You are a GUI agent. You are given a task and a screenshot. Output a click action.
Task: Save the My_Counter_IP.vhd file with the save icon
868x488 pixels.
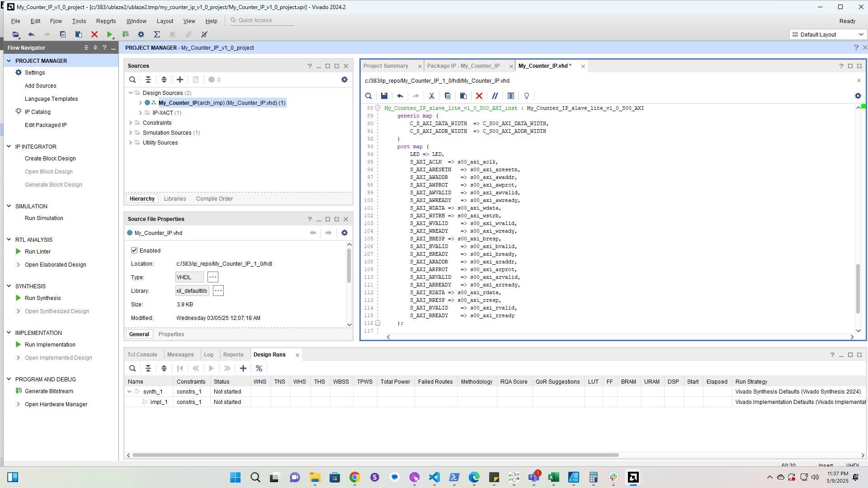(384, 96)
